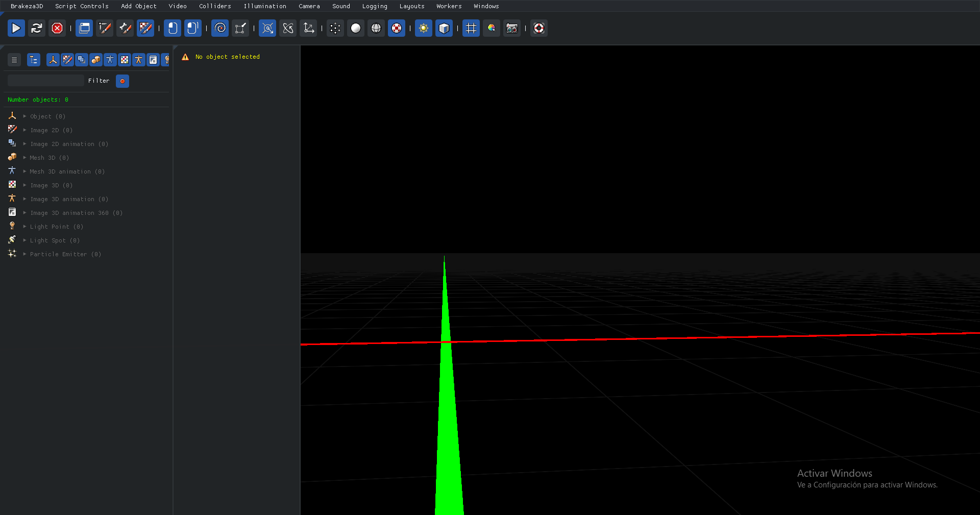
Task: Click the object Filter text field
Action: pyautogui.click(x=46, y=81)
